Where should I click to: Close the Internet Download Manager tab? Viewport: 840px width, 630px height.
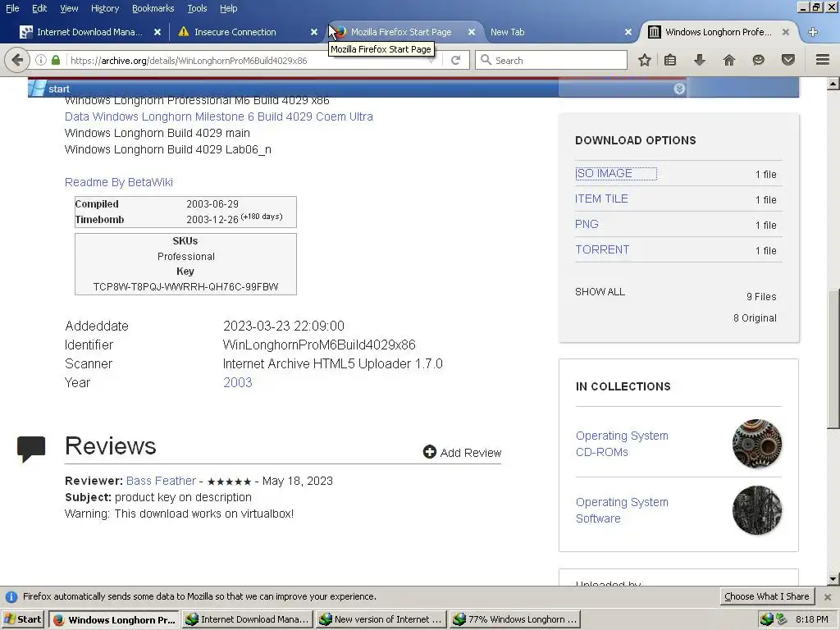tap(157, 32)
